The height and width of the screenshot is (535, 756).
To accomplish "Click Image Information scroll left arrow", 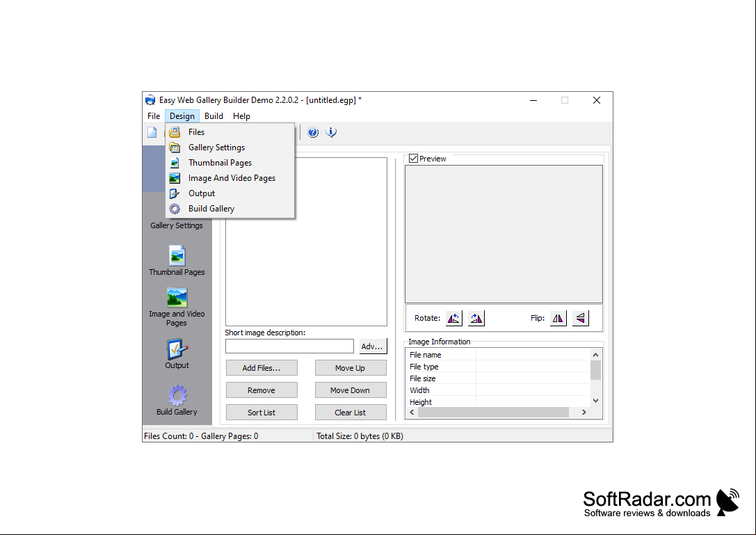I will [x=412, y=413].
